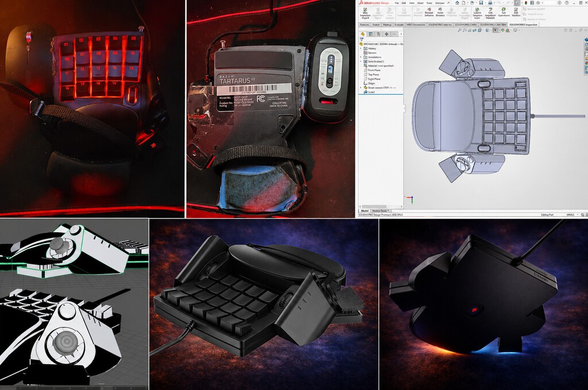Open the ConfigurationManager panel tab
The image size is (588, 390).
[378, 34]
